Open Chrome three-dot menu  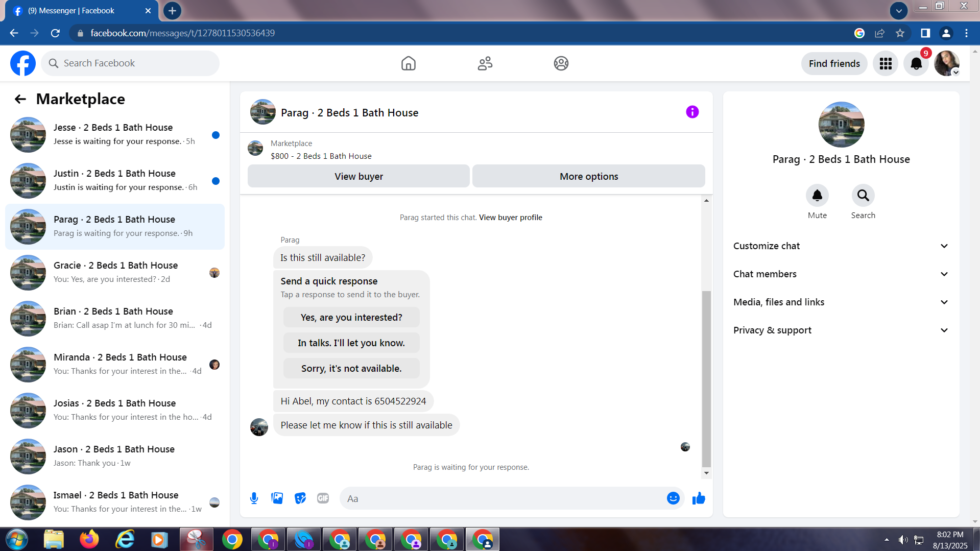click(966, 33)
